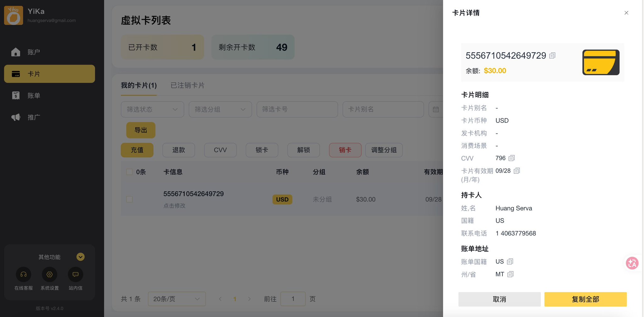Open the 账单 bill icon in sidebar

click(15, 95)
